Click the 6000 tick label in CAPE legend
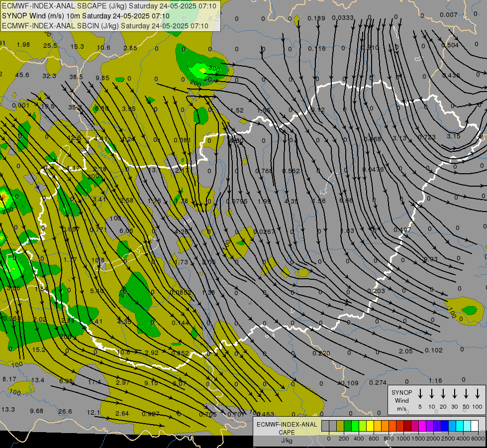The height and width of the screenshot is (448, 487). pyautogui.click(x=478, y=439)
